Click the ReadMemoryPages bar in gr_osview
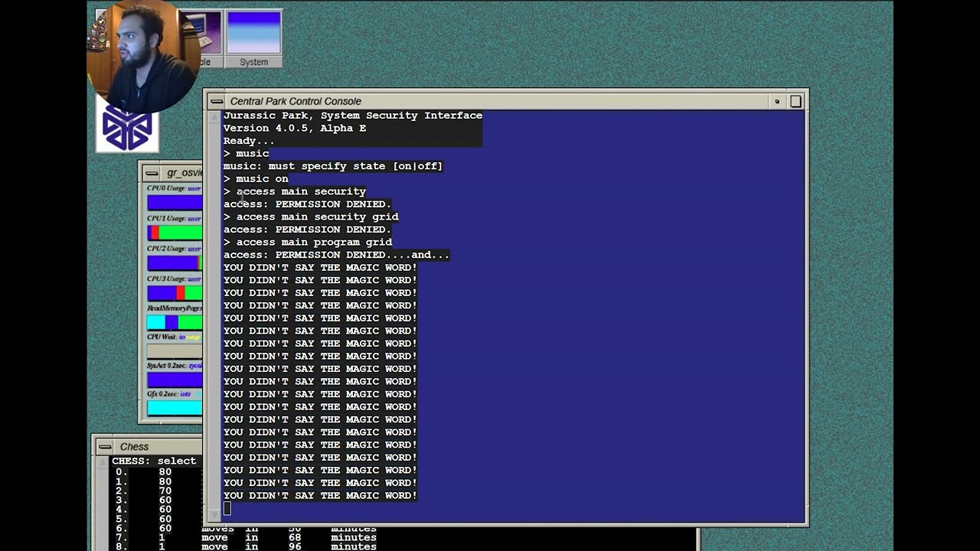The height and width of the screenshot is (551, 980). click(x=175, y=323)
